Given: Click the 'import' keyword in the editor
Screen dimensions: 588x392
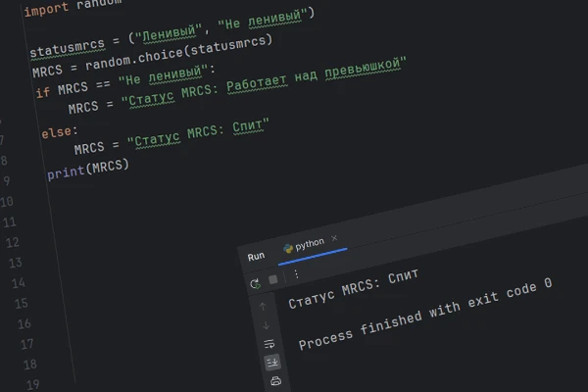Looking at the screenshot, I should (46, 9).
